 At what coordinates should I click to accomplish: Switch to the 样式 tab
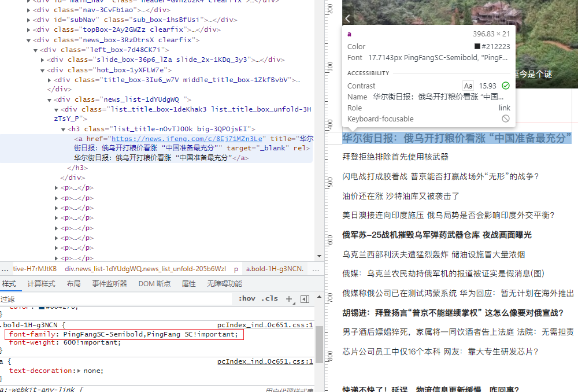(x=9, y=283)
